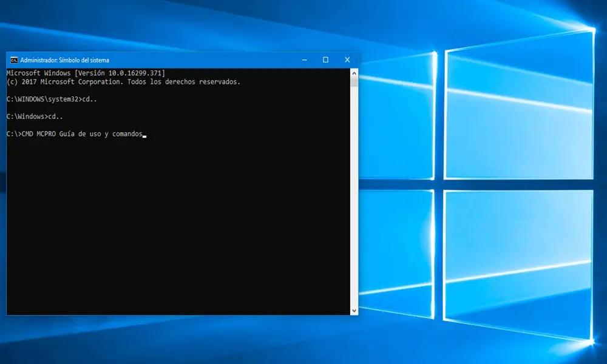Click the console scrollbar thumb

(354, 83)
